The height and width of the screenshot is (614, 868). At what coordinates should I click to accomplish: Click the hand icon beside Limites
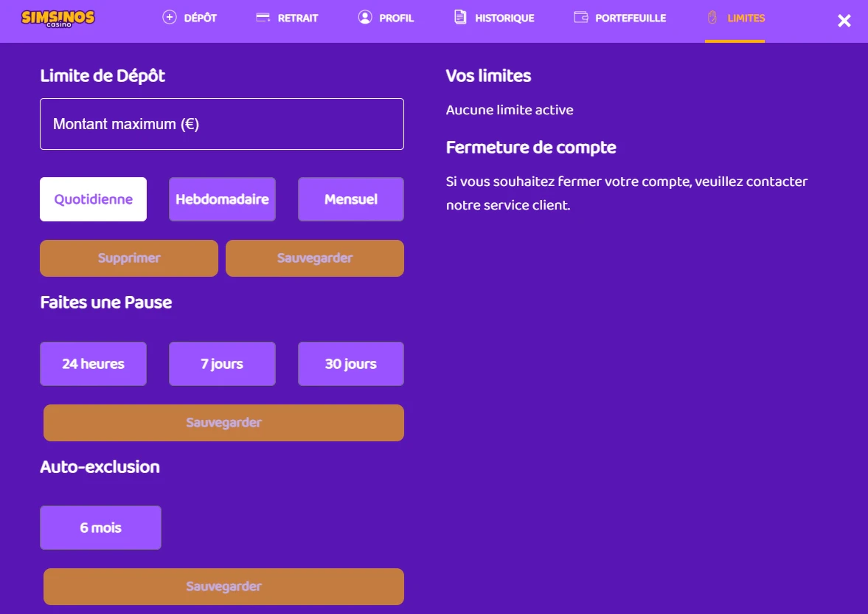tap(712, 17)
